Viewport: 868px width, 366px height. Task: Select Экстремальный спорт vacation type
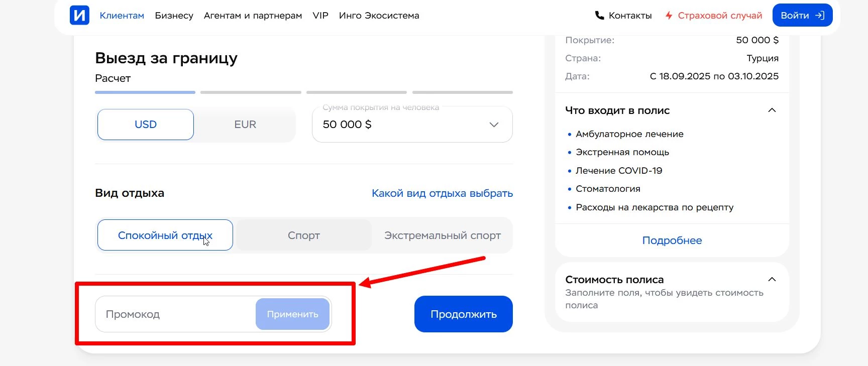pyautogui.click(x=442, y=235)
